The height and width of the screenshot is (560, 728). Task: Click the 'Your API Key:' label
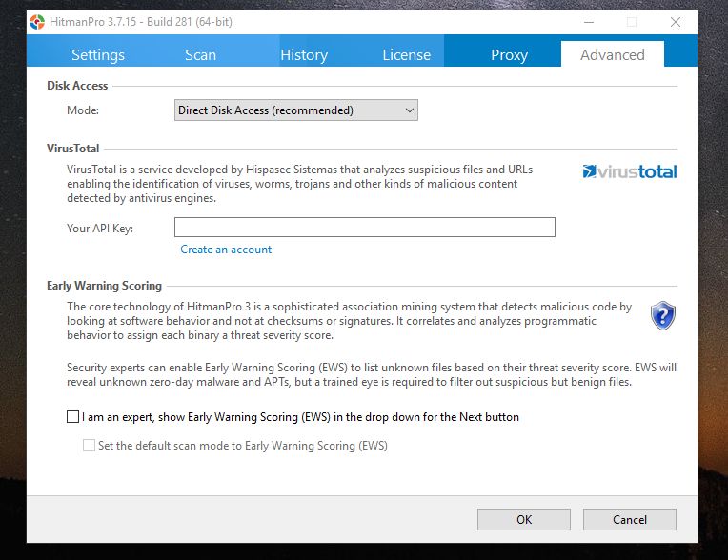click(x=100, y=229)
